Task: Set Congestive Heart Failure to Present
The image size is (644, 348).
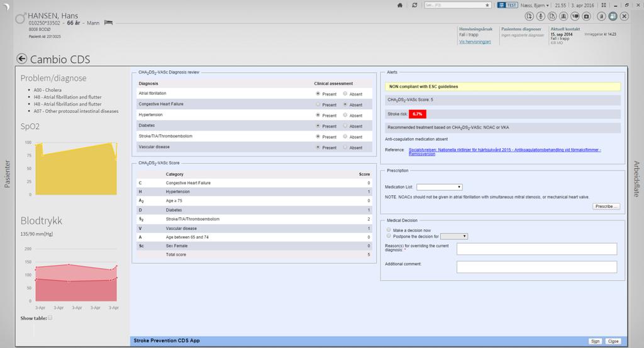Action: (318, 104)
